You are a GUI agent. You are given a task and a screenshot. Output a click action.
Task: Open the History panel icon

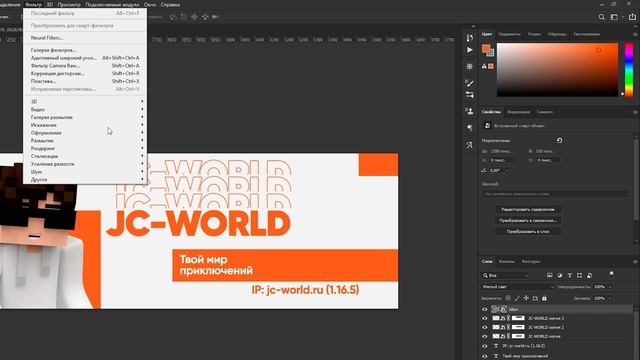pos(470,38)
